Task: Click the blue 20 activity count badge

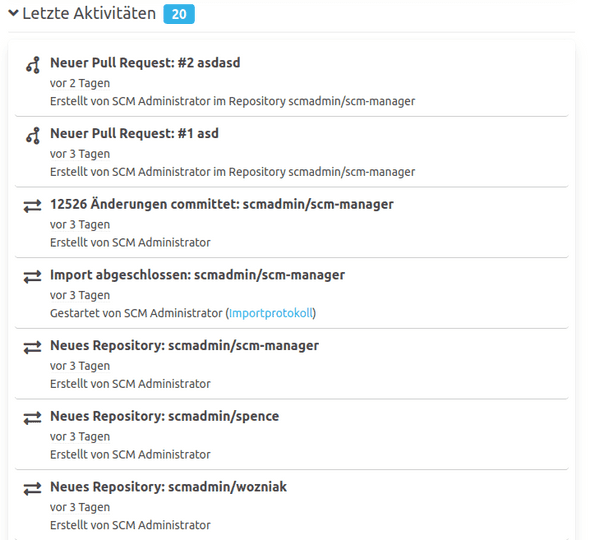Action: point(179,14)
